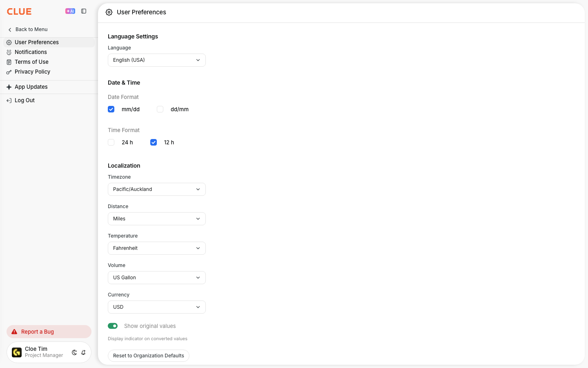588x368 pixels.
Task: Check the dd/mm date format checkbox
Action: click(160, 109)
